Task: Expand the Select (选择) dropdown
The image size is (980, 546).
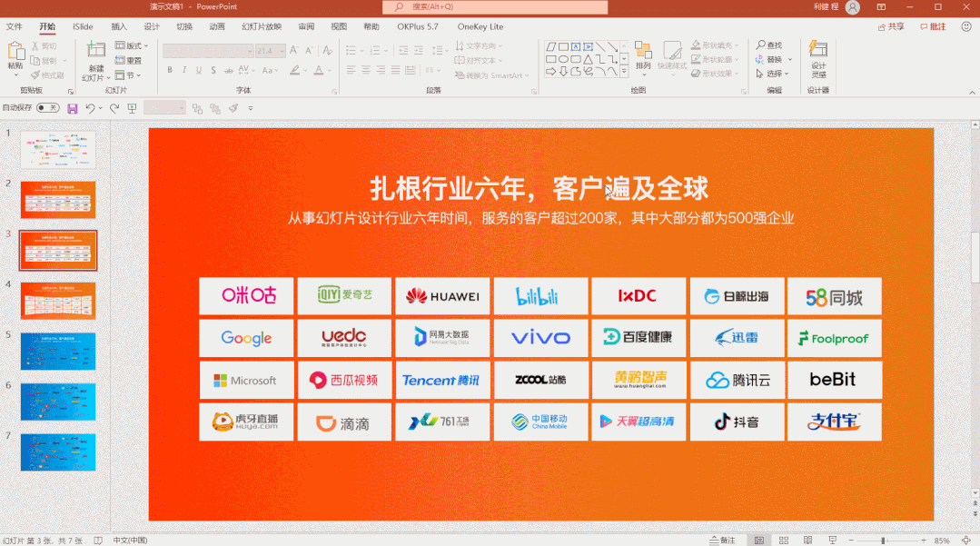Action: click(773, 74)
